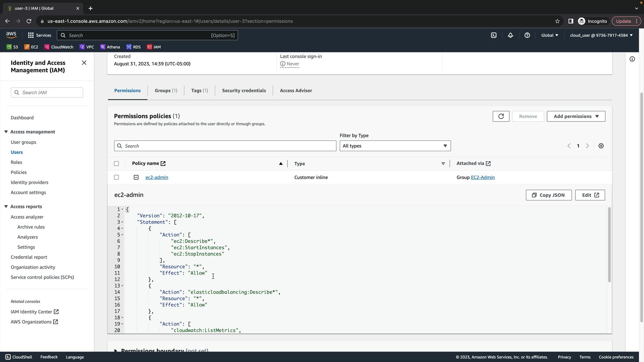Open the Add permissions dropdown

[x=576, y=116]
